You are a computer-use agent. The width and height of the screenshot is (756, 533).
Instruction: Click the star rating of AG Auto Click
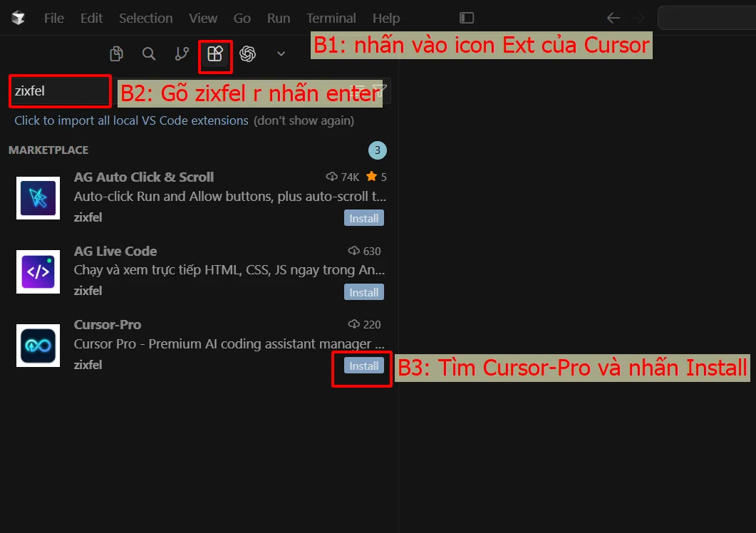tap(376, 177)
